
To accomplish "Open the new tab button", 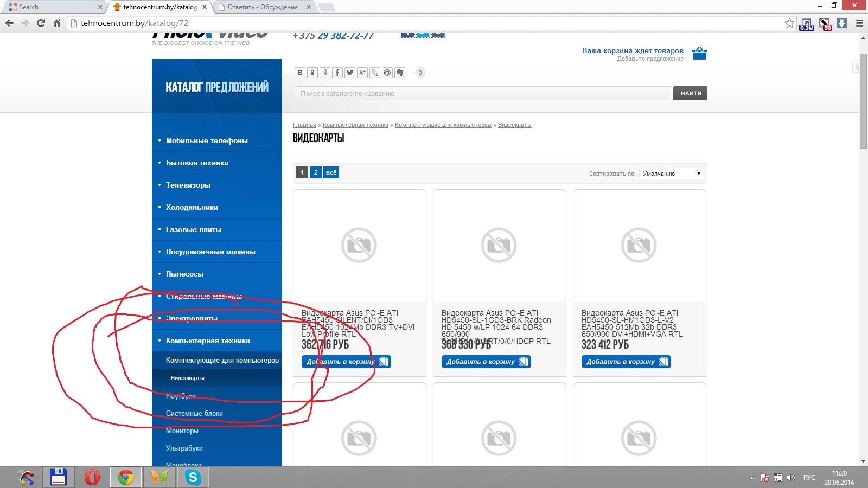I will 326,7.
